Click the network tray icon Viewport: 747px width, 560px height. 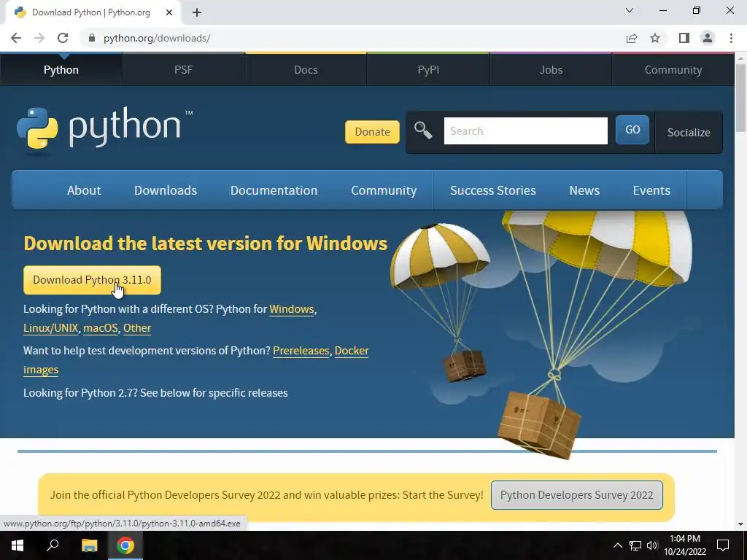pos(635,545)
